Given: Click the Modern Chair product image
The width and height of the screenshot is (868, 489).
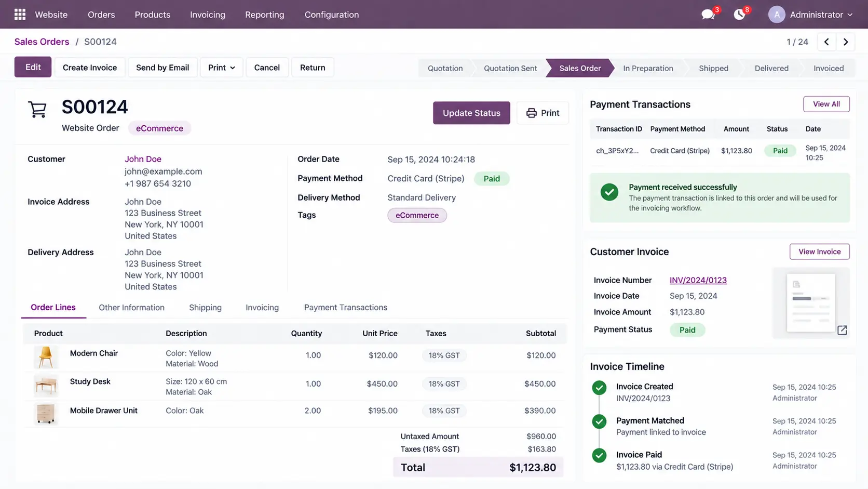Looking at the screenshot, I should pyautogui.click(x=46, y=358).
